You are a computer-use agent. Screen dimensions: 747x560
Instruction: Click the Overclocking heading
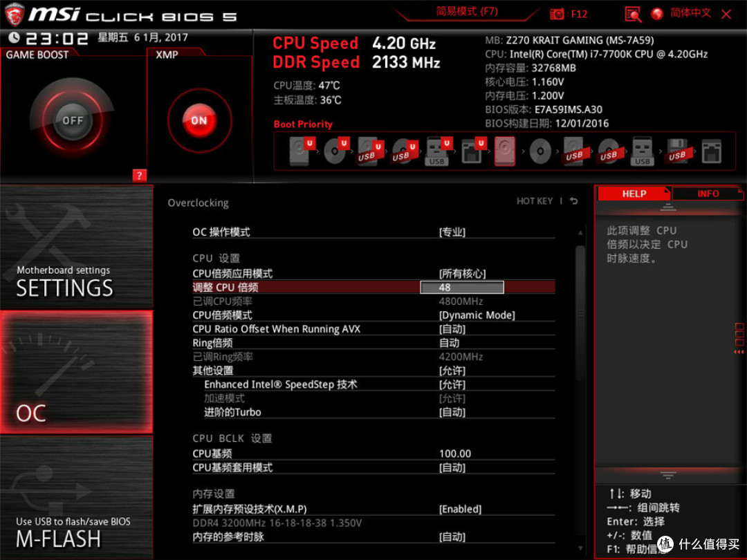coord(199,203)
